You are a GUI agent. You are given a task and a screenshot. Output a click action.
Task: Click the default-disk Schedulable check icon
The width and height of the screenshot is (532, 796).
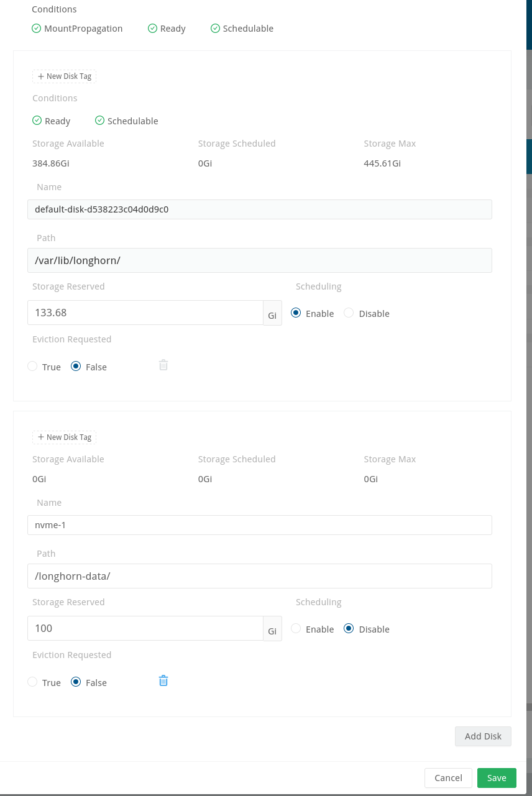[99, 121]
